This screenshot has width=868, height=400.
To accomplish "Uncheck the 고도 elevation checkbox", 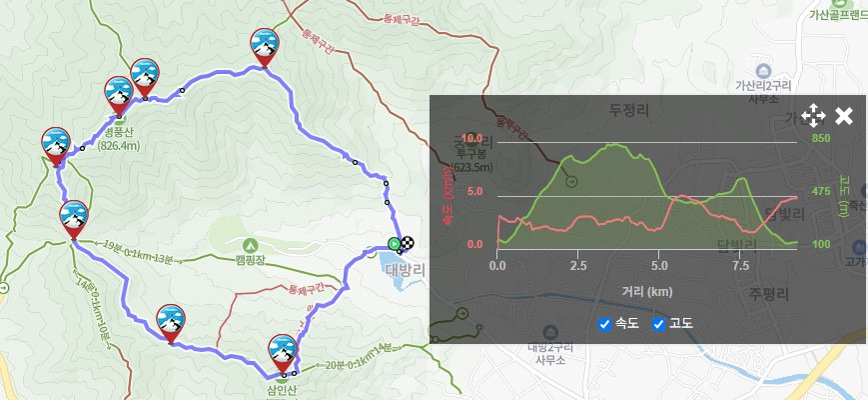I will pyautogui.click(x=658, y=324).
